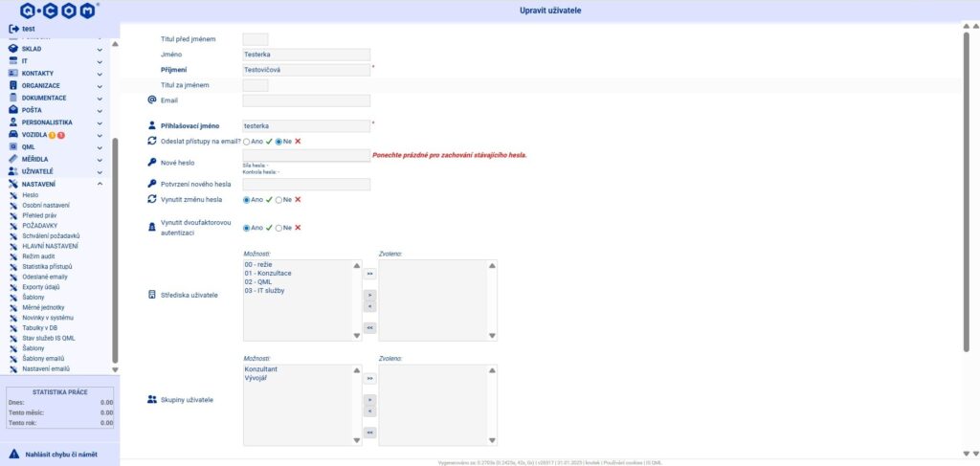
Task: Click the Email input field
Action: coord(306,100)
